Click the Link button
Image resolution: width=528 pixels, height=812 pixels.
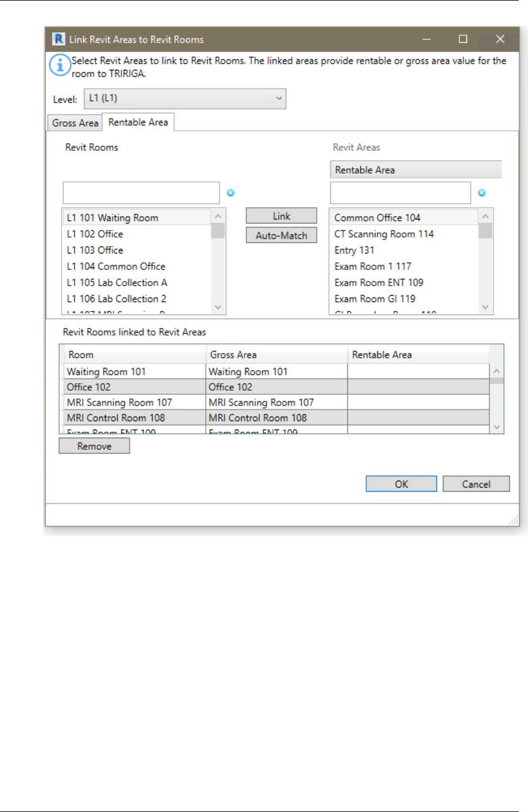(x=282, y=216)
